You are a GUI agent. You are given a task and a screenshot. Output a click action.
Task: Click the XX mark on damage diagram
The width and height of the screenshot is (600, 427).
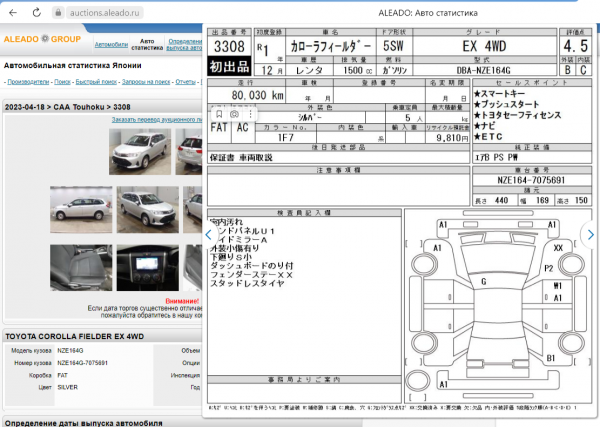[x=558, y=248]
